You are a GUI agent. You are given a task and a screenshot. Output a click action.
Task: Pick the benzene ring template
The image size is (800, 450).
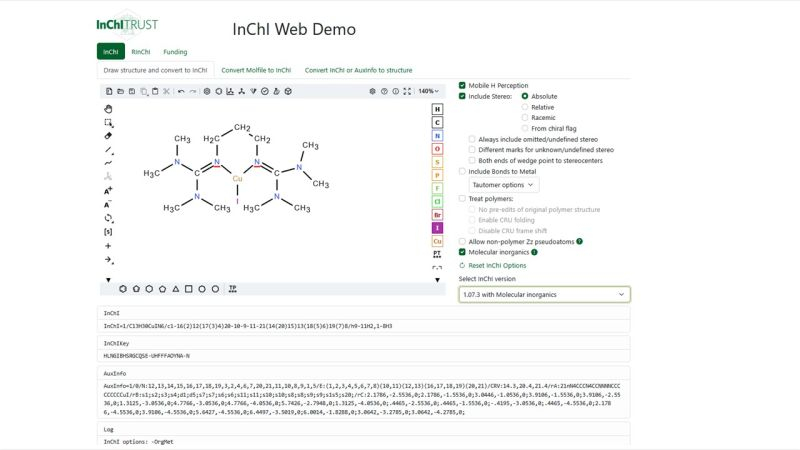pyautogui.click(x=123, y=289)
